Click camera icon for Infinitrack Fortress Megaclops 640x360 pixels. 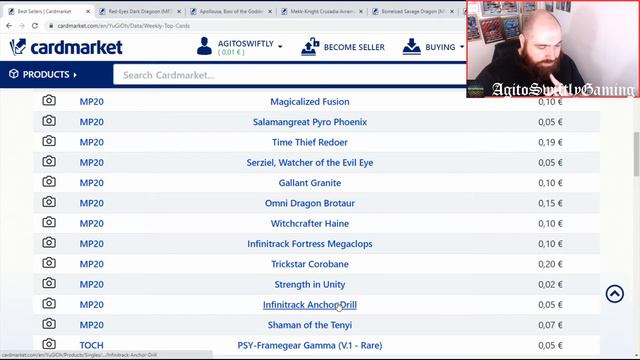tap(49, 243)
